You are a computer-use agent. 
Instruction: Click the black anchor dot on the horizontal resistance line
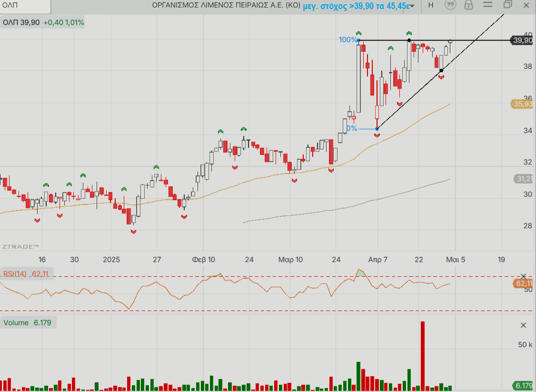click(409, 40)
